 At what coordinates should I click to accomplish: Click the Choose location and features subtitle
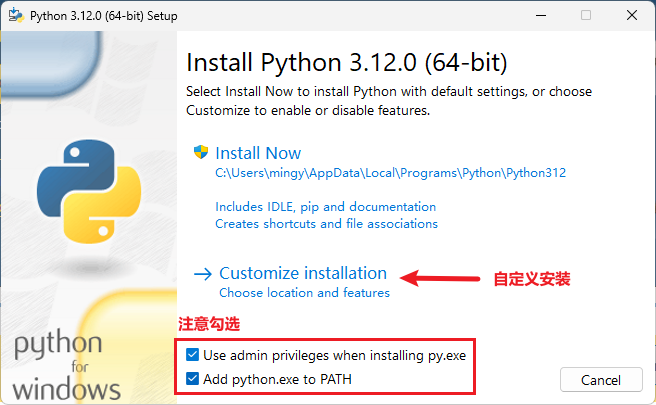click(304, 293)
